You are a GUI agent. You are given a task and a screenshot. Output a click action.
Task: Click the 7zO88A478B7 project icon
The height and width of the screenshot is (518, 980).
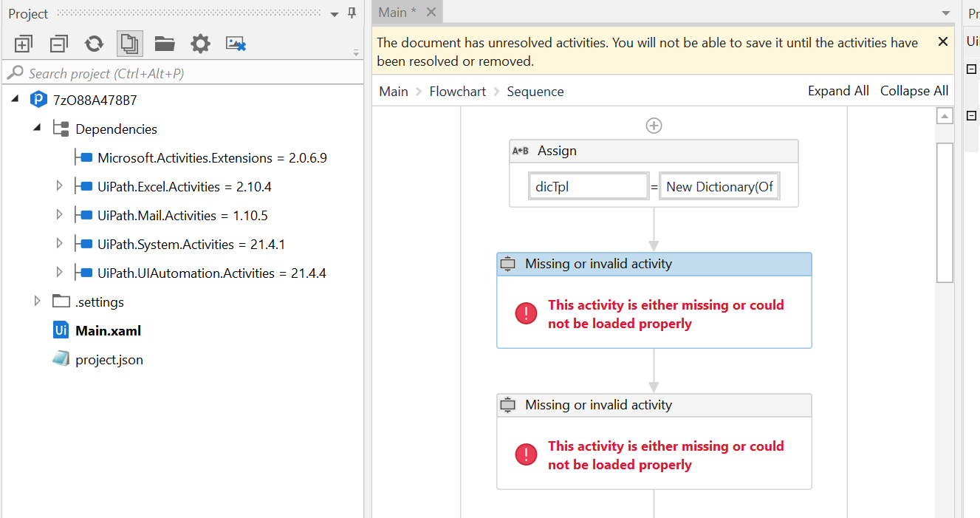38,100
